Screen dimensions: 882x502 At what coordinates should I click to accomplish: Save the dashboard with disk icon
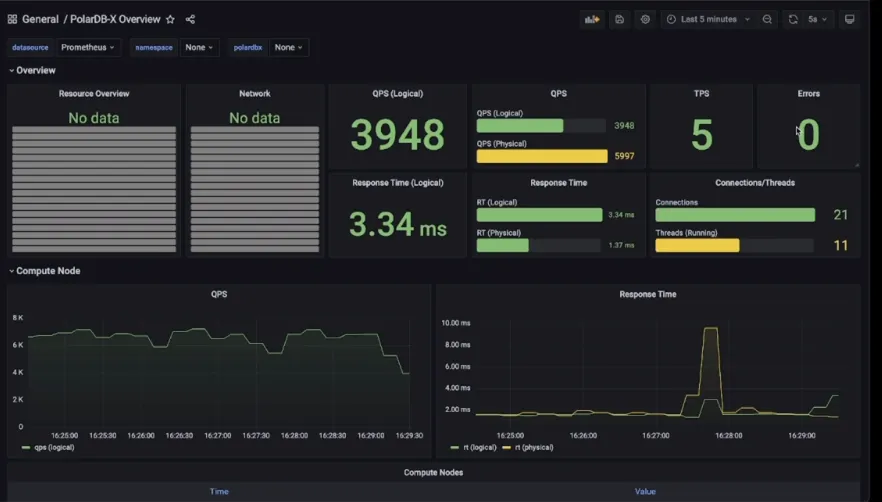click(619, 19)
